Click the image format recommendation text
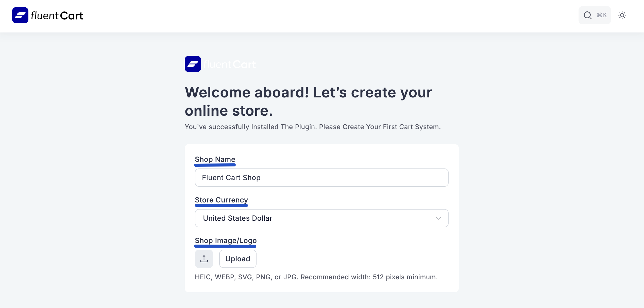Viewport: 644px width, 308px height. point(316,277)
